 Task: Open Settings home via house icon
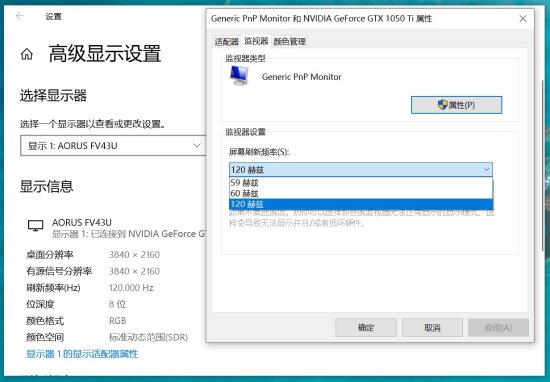pos(27,54)
